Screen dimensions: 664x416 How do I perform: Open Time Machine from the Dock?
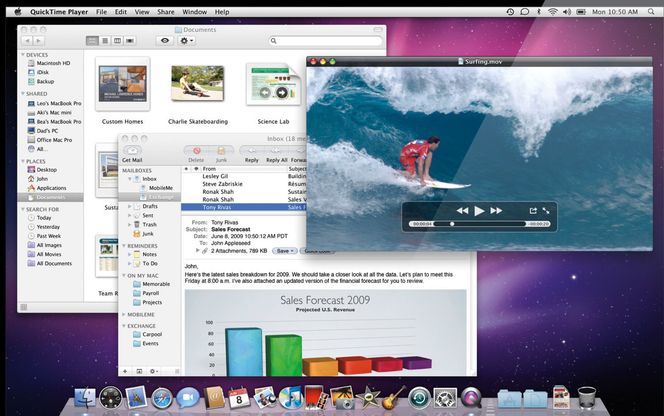[419, 398]
